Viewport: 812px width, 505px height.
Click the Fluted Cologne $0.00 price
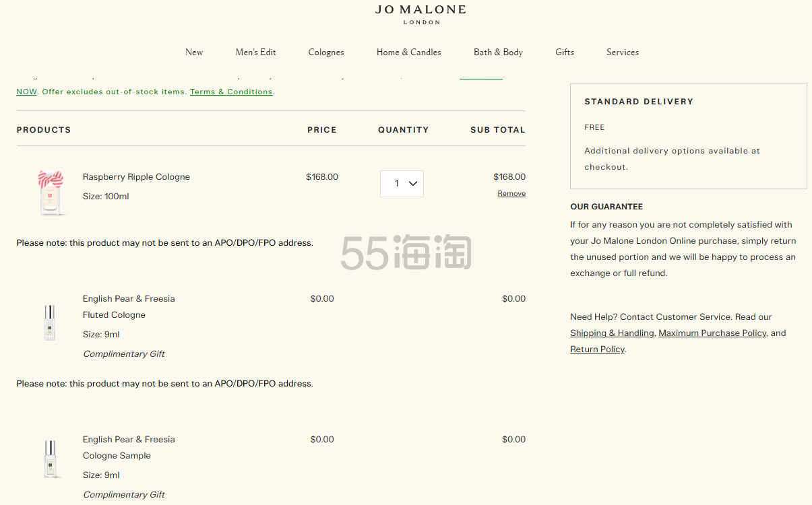322,299
